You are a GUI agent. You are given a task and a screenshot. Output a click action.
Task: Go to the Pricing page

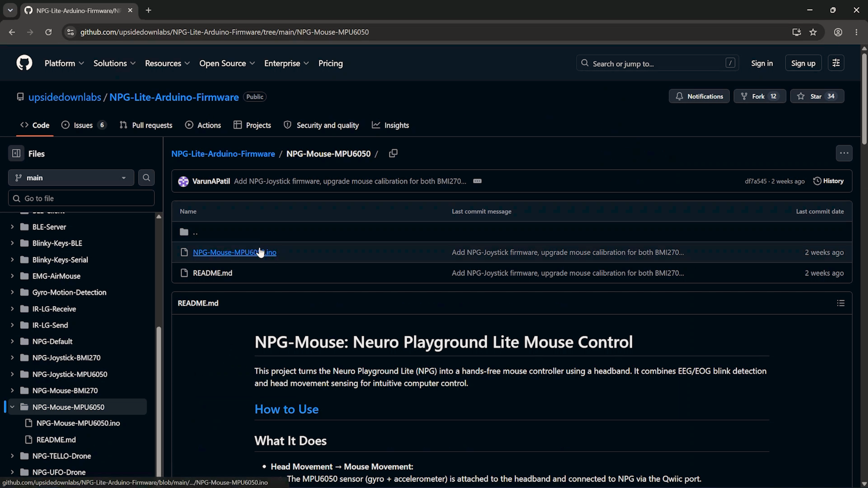pyautogui.click(x=331, y=63)
